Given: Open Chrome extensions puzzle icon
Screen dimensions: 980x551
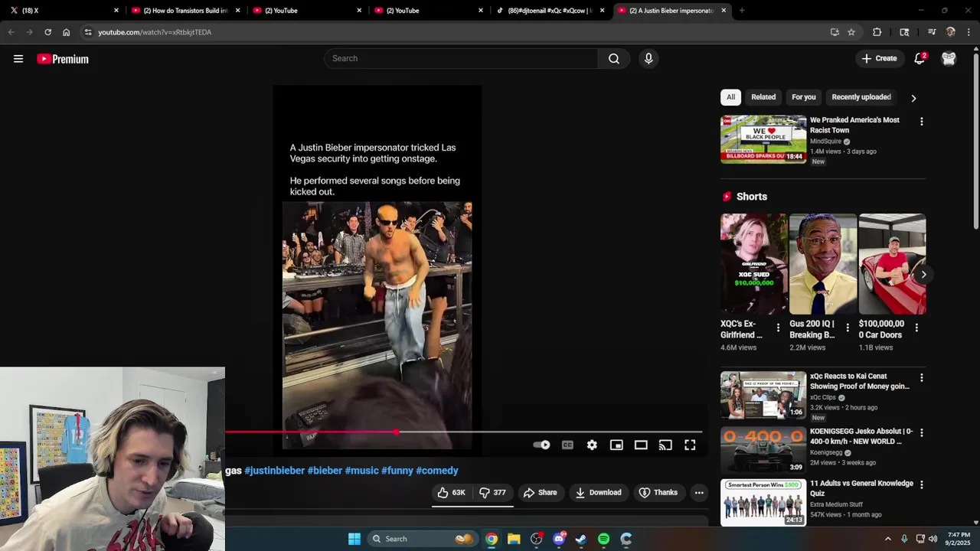Looking at the screenshot, I should (x=877, y=32).
